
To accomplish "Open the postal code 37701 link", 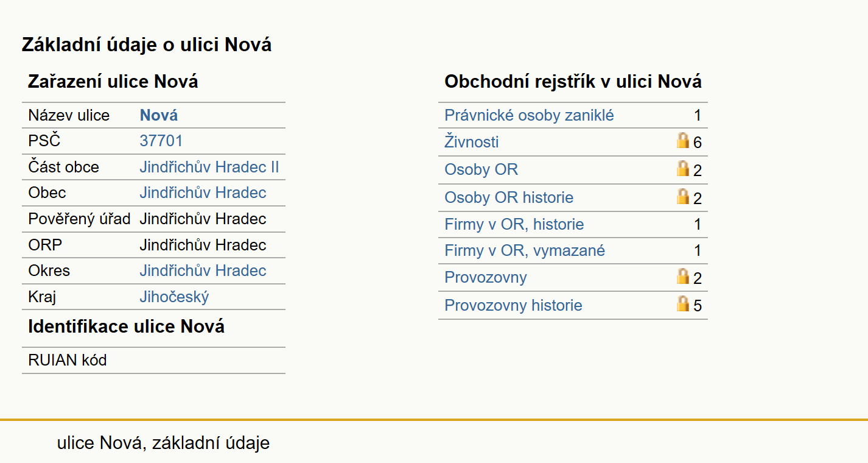I will coord(161,141).
